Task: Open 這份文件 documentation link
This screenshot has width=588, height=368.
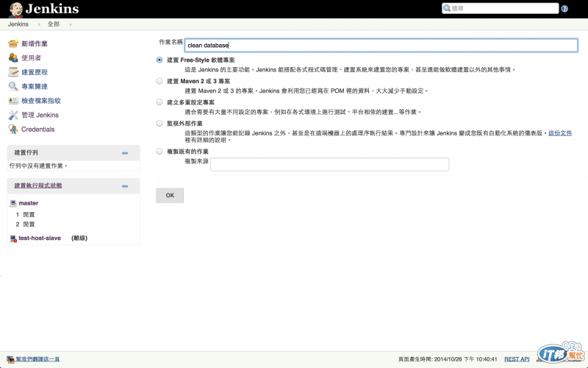Action: click(560, 133)
